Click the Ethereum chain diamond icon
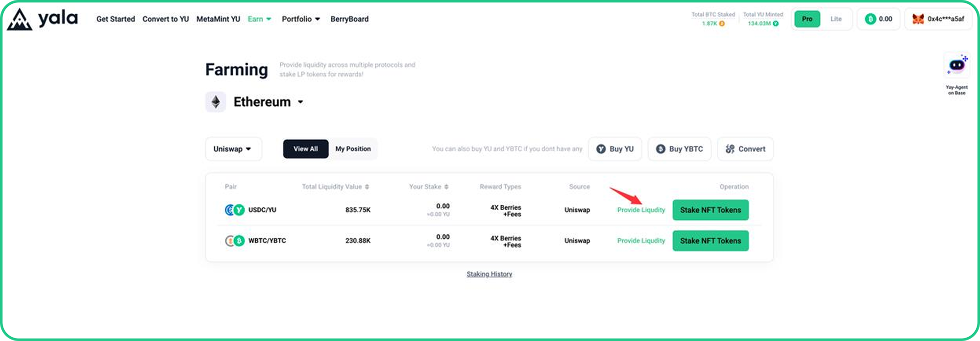This screenshot has height=341, width=980. pyautogui.click(x=216, y=102)
